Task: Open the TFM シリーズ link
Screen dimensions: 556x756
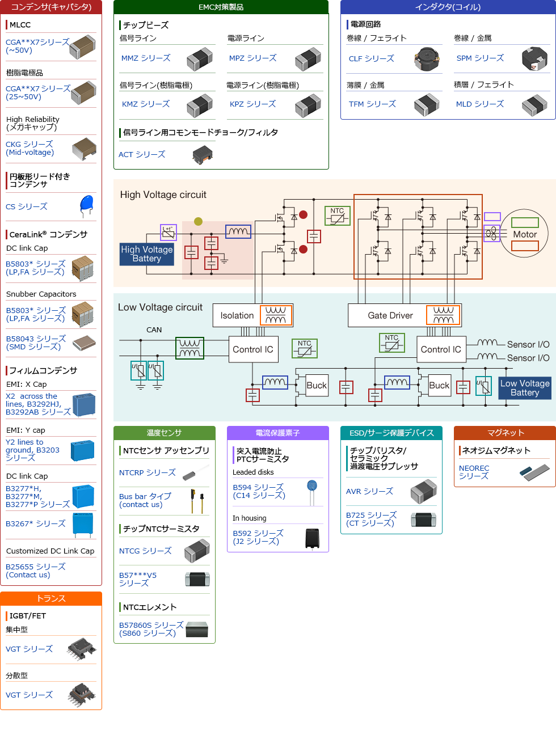Action: 372,104
